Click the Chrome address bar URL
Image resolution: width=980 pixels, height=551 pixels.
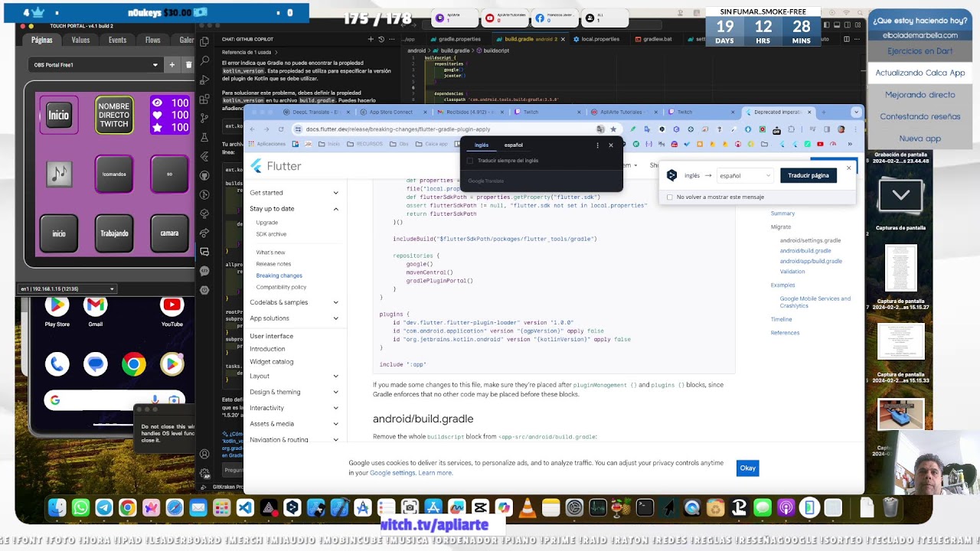click(398, 129)
